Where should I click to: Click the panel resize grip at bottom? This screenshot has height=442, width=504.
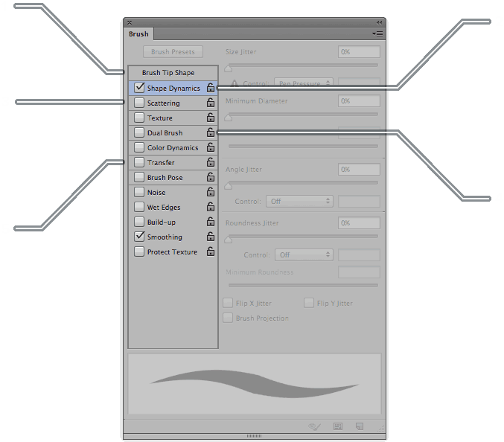(x=255, y=436)
